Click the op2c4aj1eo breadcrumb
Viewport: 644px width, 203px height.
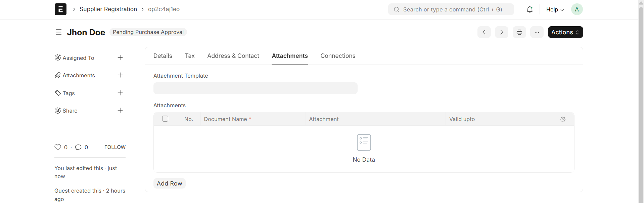click(x=164, y=9)
